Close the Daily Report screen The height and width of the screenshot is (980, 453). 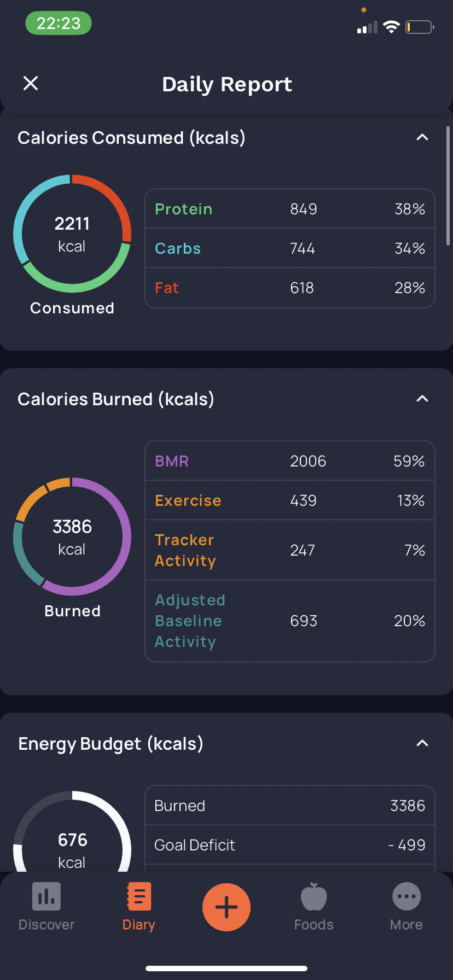coord(31,83)
